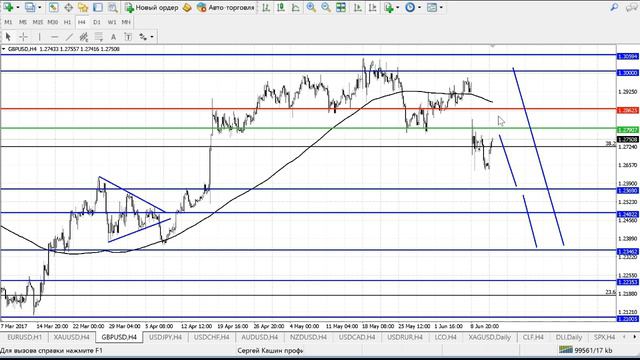Switch chart to bar chart icon

coord(266,7)
